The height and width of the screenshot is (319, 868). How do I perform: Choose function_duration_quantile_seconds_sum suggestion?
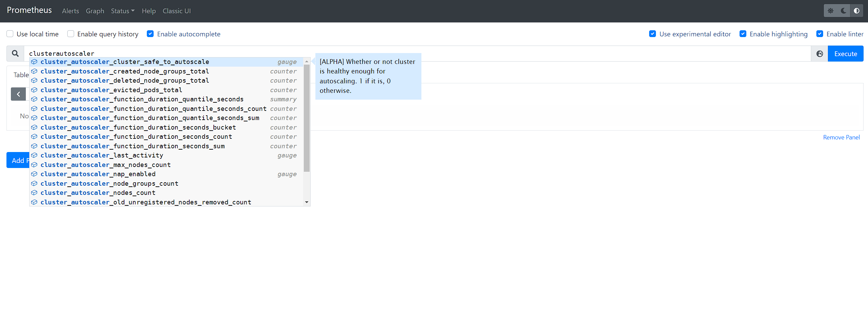point(166,118)
